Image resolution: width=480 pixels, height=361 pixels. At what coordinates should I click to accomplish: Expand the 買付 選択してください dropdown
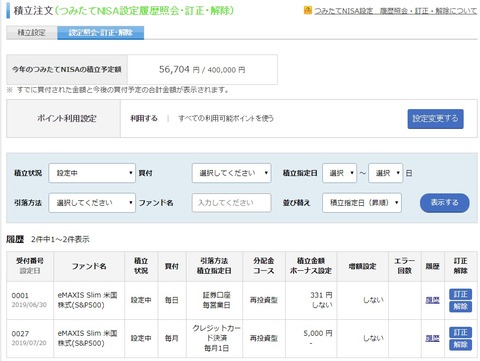click(232, 173)
